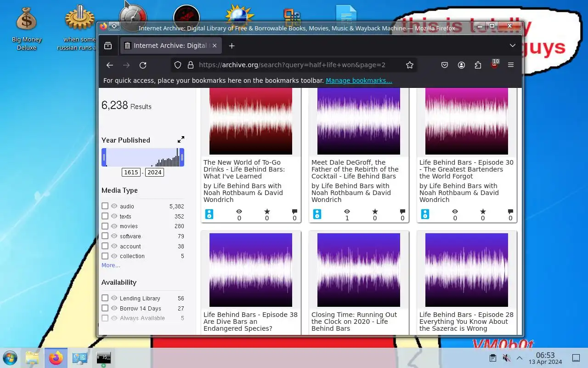Tick the audio media type checkbox
Screen dimensions: 588x368
pyautogui.click(x=105, y=206)
